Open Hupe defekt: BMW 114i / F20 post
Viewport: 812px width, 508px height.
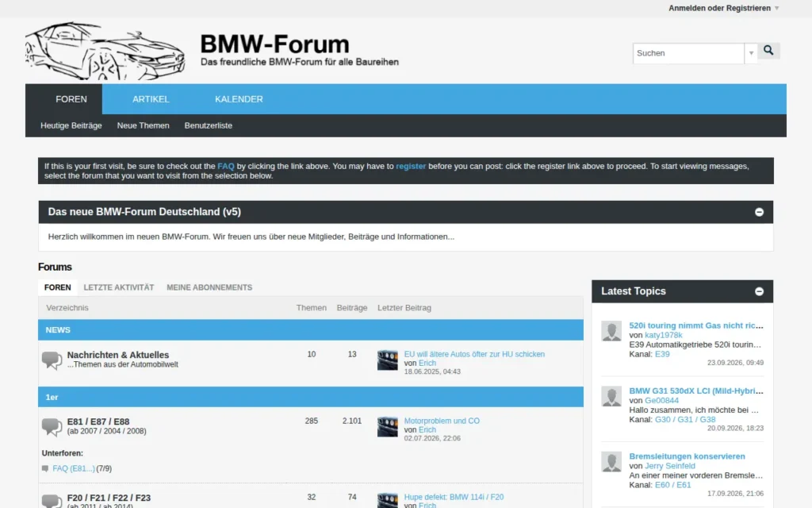coord(454,497)
